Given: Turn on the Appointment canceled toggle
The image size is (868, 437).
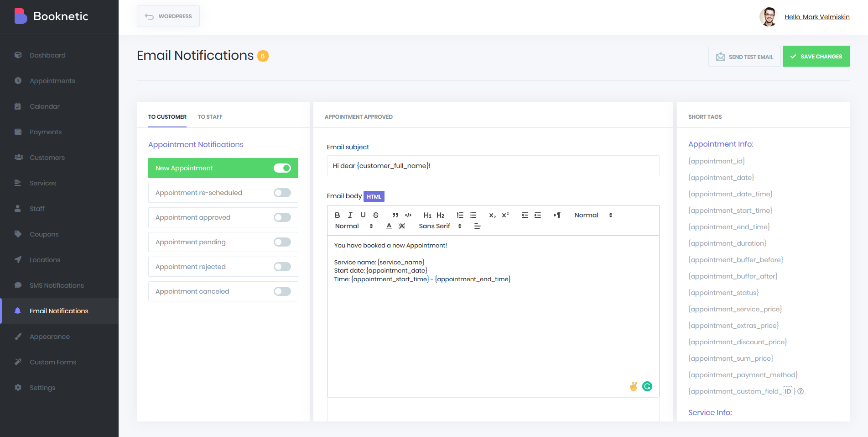Looking at the screenshot, I should (282, 291).
